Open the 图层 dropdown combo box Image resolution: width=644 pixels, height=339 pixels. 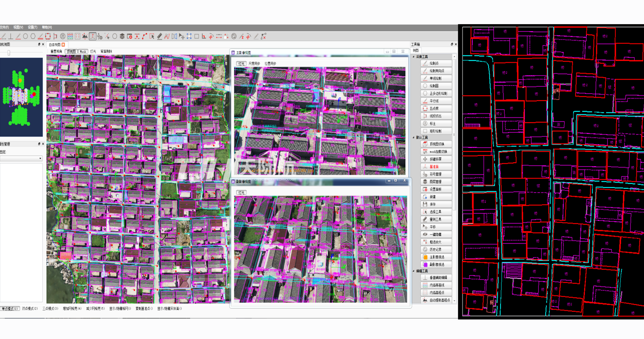coord(21,158)
